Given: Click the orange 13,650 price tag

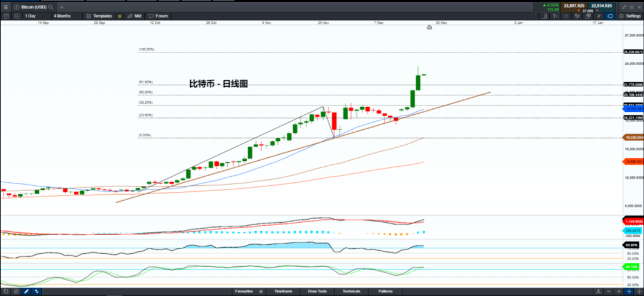Looking at the screenshot, I should click(x=633, y=162).
